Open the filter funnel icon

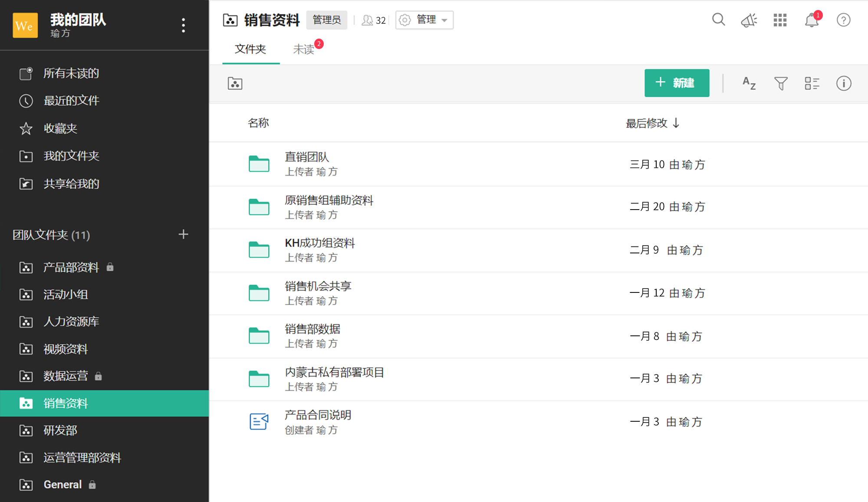780,83
